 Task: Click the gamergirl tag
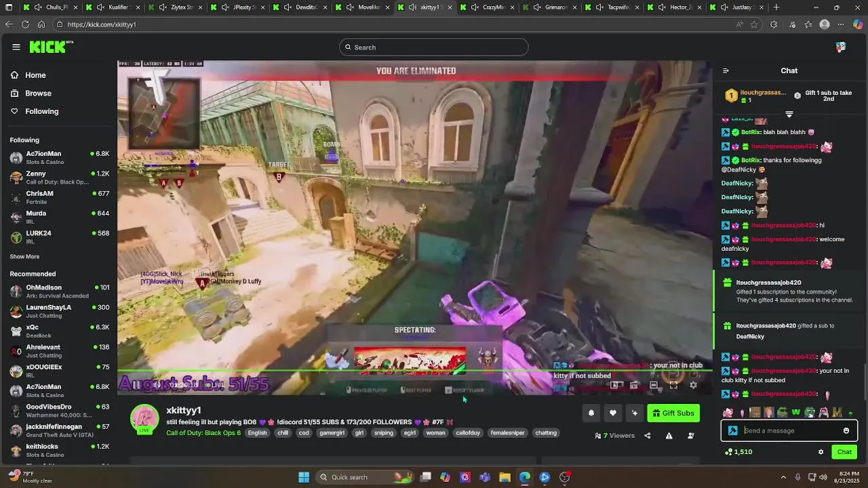332,433
